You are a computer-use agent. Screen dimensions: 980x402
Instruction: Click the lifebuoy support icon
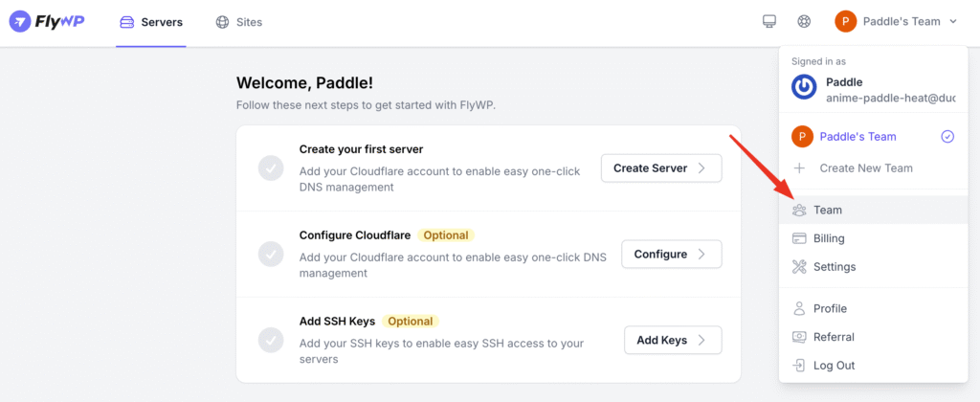[x=804, y=21]
